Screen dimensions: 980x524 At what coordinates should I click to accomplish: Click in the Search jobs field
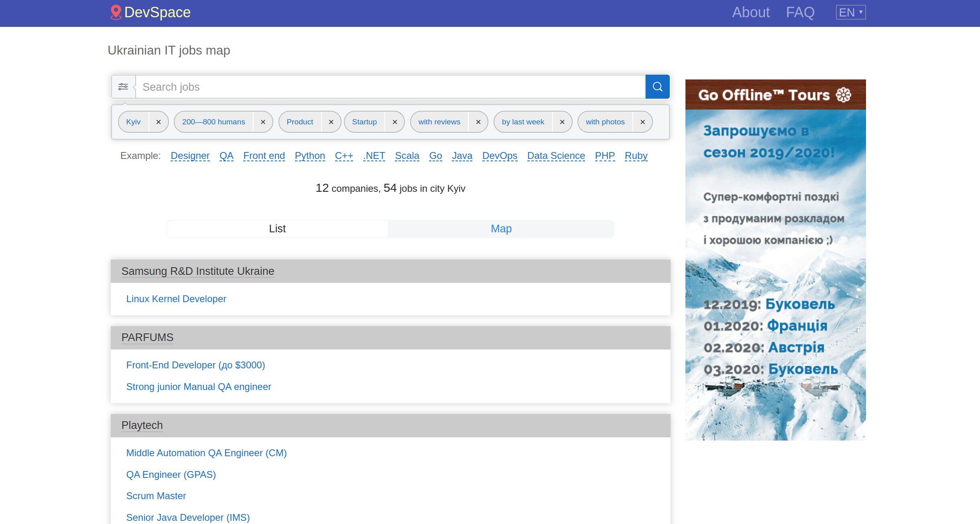[361, 86]
